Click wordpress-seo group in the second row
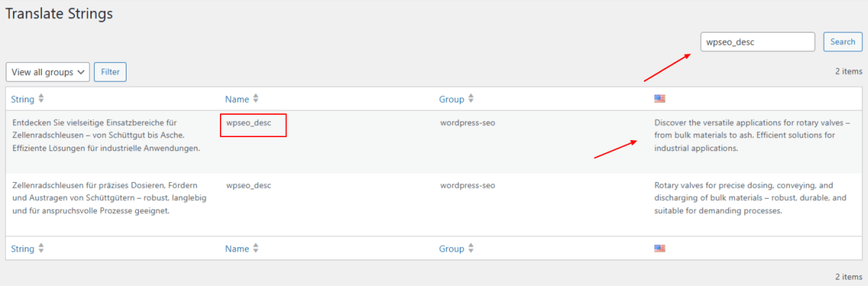868x286 pixels. point(467,185)
